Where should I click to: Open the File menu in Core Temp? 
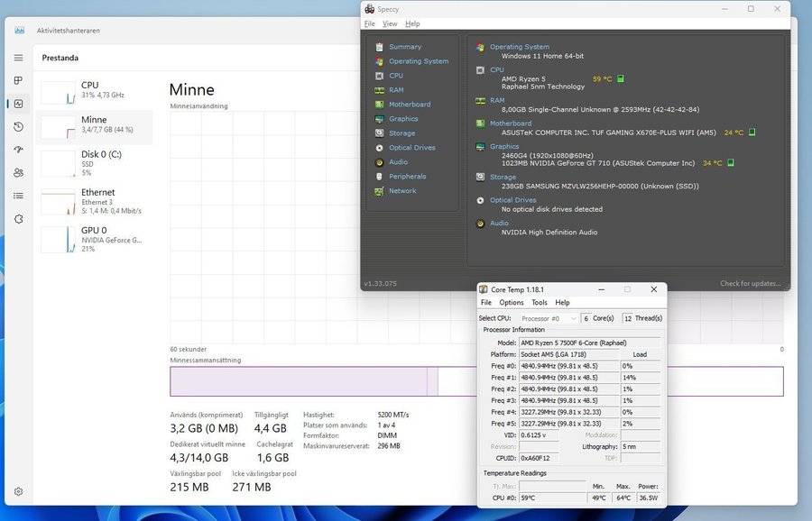click(x=485, y=302)
